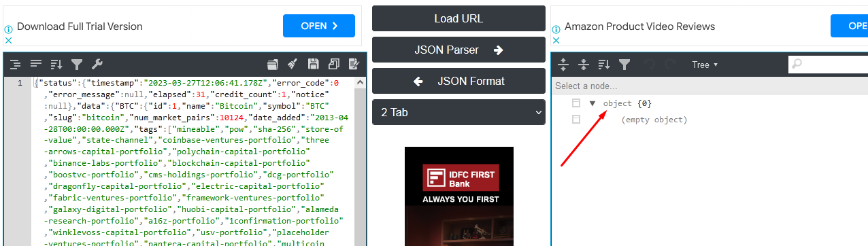The height and width of the screenshot is (246, 868).
Task: Expand all fields in the tree view
Action: coord(563,65)
